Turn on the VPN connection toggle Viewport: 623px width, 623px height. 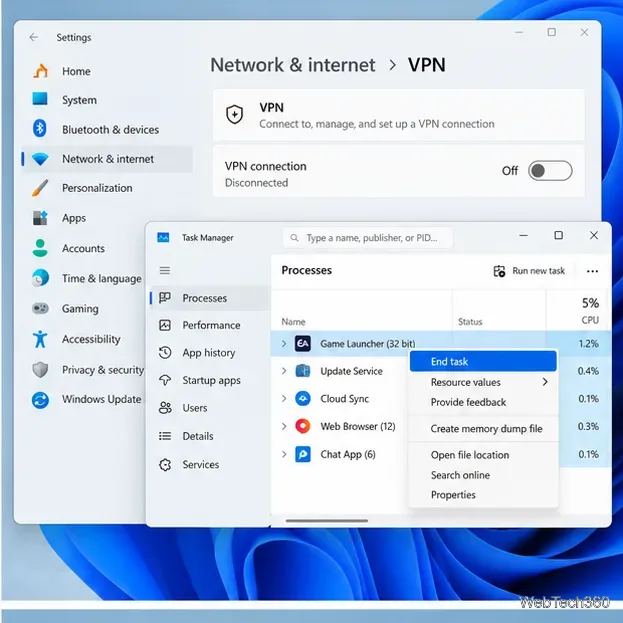tap(550, 171)
